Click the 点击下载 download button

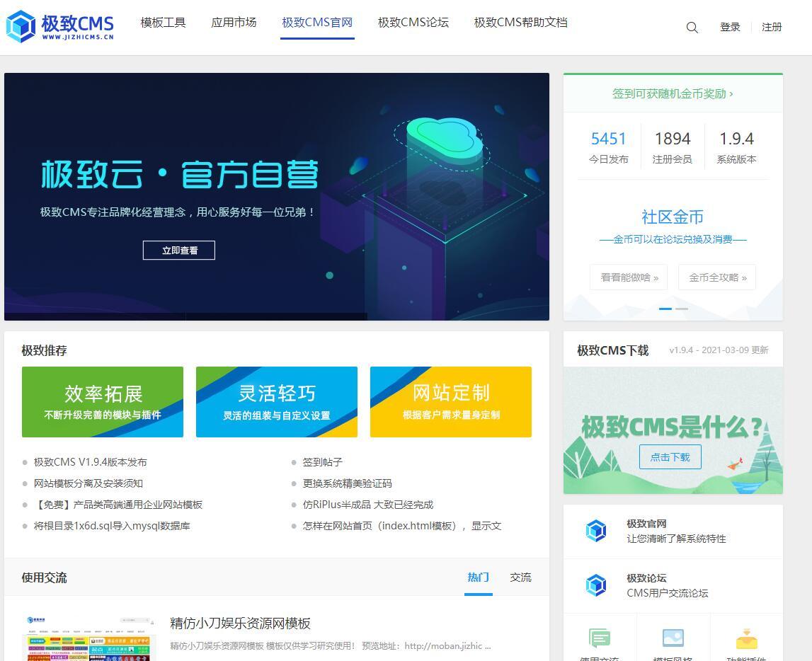coord(670,457)
